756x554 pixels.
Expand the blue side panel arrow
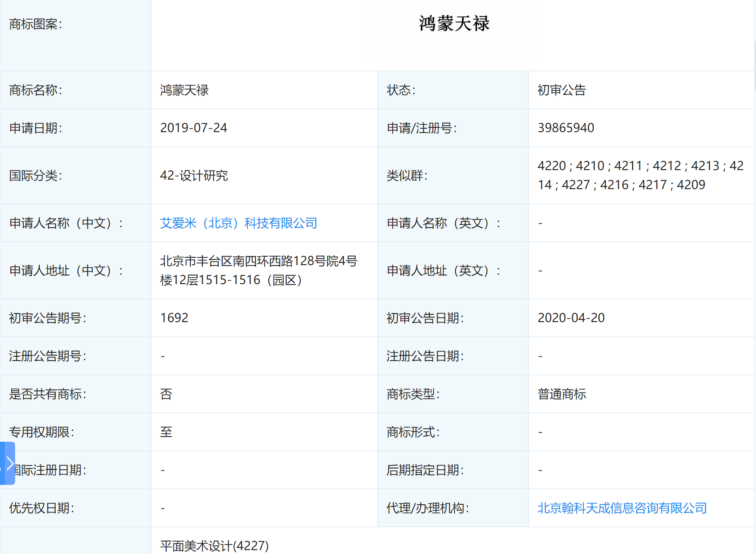pos(7,463)
